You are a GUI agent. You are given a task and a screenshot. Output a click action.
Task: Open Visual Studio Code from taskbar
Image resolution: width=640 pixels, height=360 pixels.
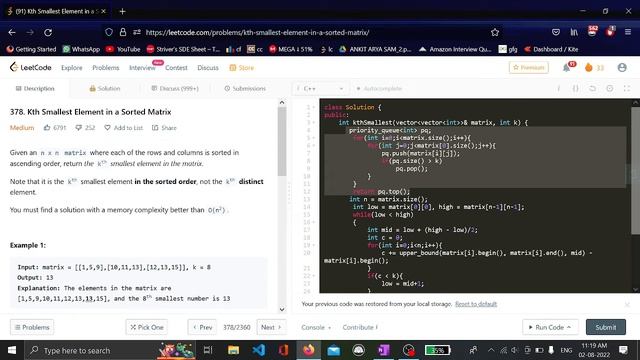(x=258, y=350)
